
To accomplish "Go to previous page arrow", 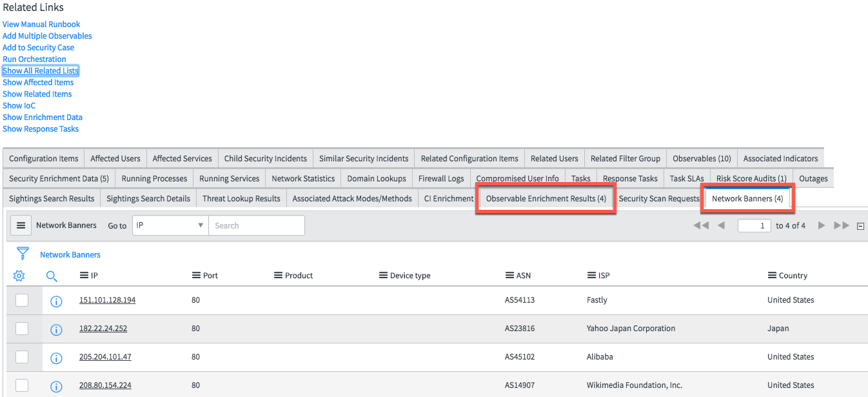I will click(x=721, y=225).
